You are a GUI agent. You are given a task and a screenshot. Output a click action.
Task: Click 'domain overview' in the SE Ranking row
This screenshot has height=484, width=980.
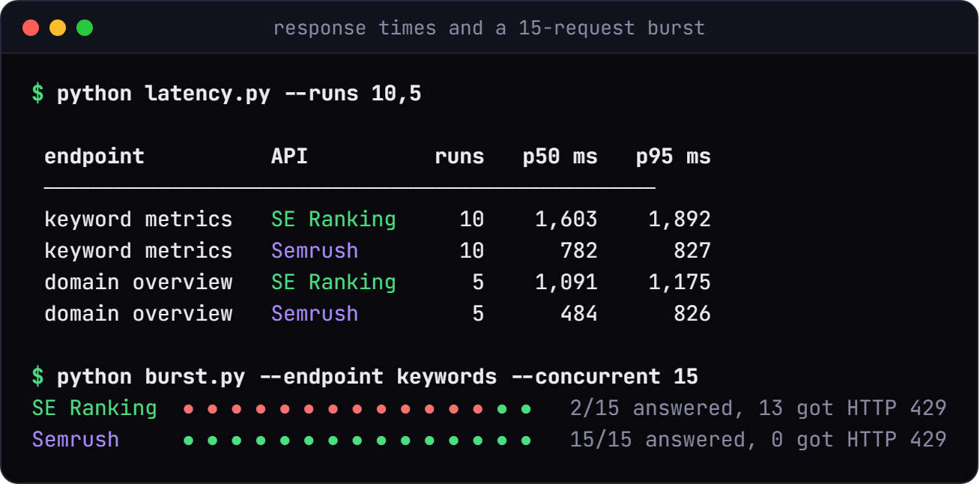click(139, 282)
